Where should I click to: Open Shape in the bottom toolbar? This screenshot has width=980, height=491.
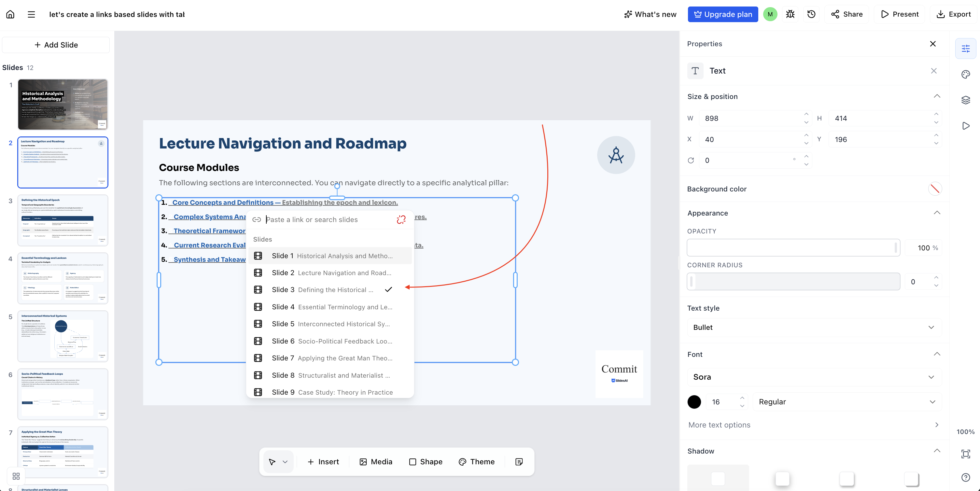[x=426, y=462]
